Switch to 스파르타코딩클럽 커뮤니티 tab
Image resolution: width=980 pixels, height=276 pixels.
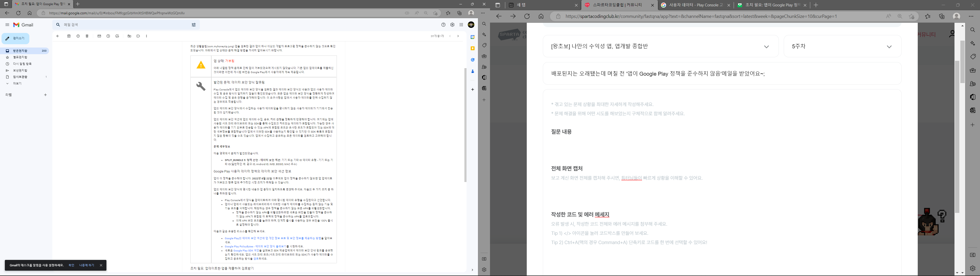pos(619,5)
